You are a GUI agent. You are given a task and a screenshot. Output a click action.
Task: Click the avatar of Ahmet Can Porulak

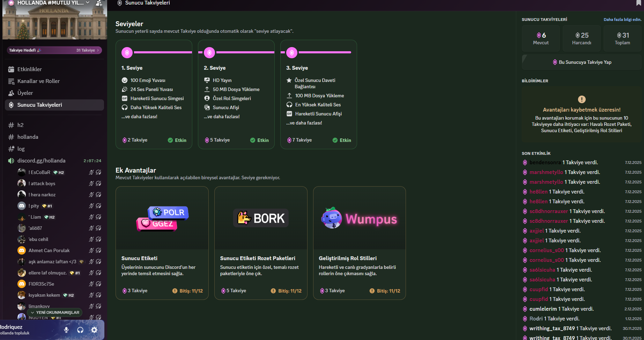(x=22, y=250)
